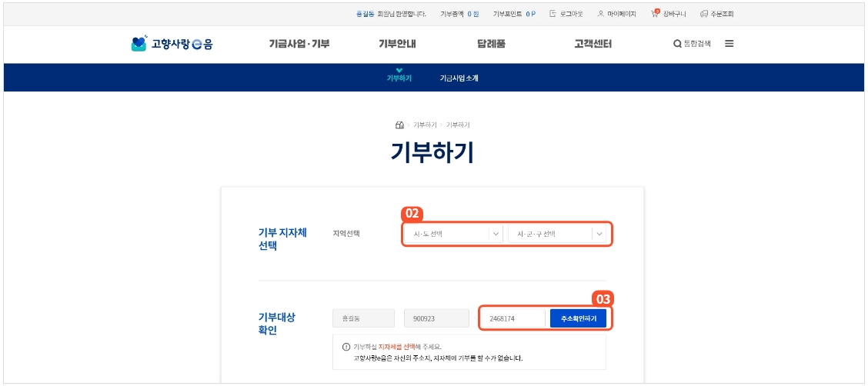Open the 장바구니 link
868x386 pixels.
[x=675, y=14]
